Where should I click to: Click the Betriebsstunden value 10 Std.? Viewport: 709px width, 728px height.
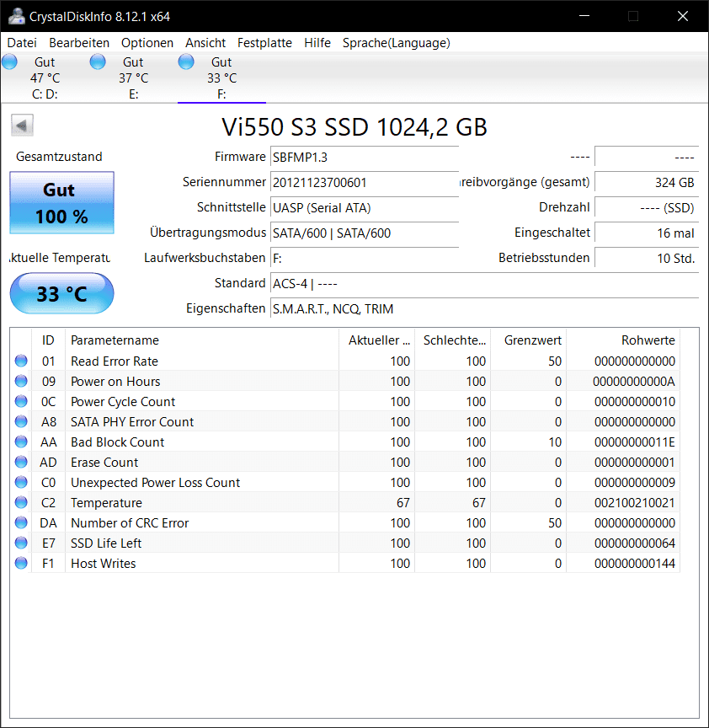[x=647, y=258]
